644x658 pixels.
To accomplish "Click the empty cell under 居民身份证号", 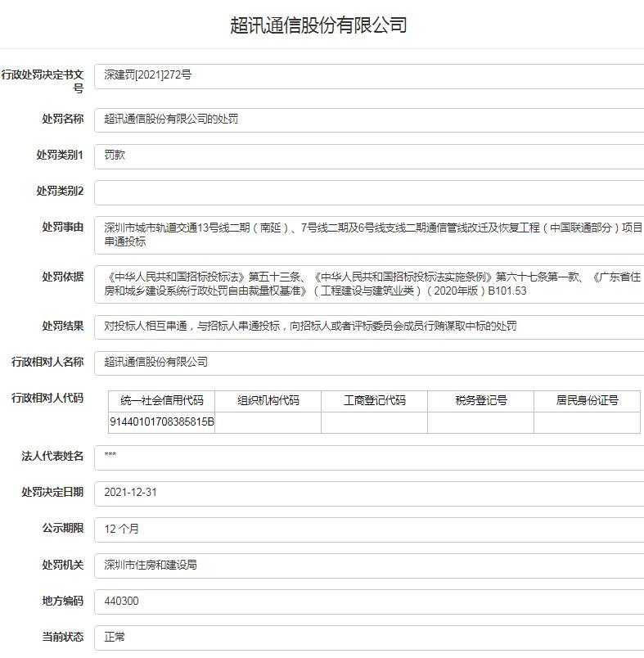I will [587, 422].
